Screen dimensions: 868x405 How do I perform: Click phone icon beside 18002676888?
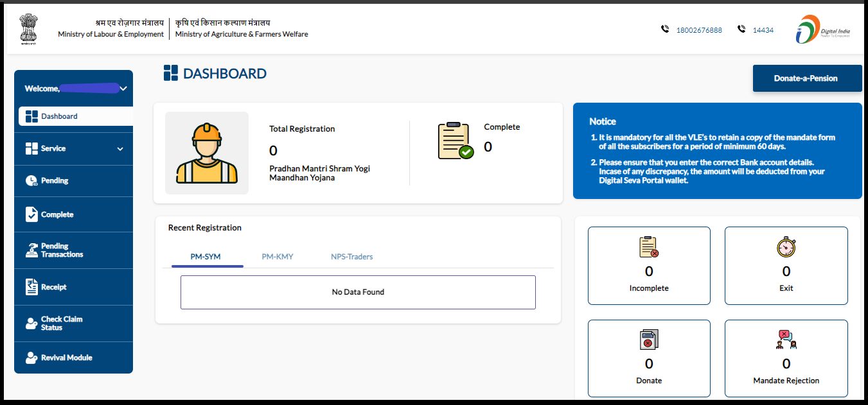[665, 29]
